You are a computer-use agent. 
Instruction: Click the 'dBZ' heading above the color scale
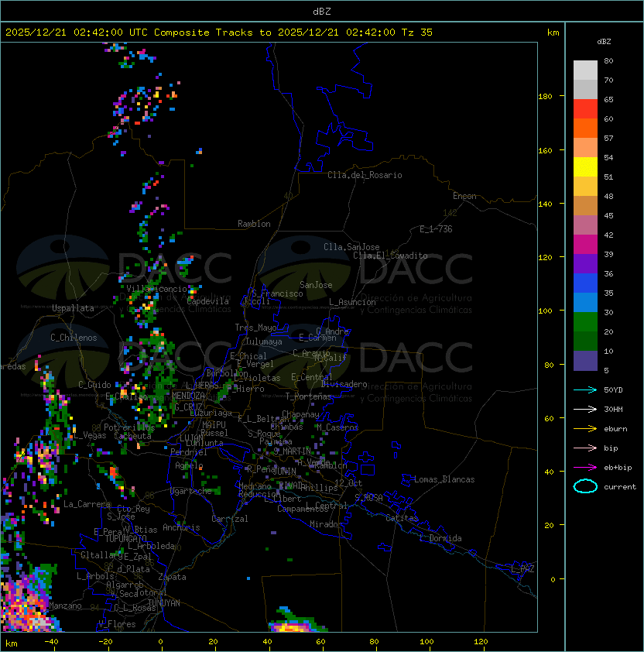pos(604,42)
